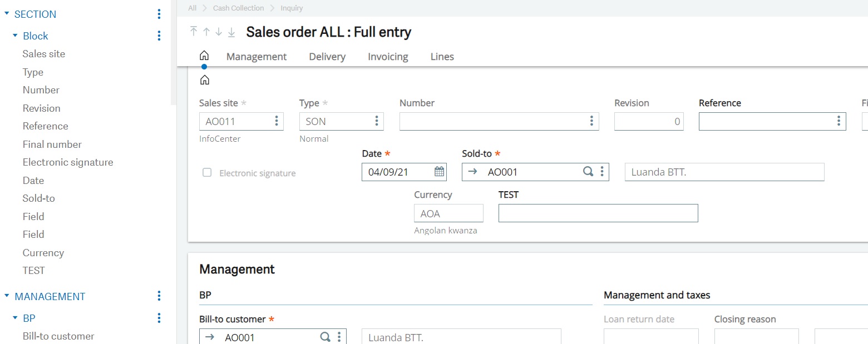Collapse the MANAGEMENT group in the sidebar
The width and height of the screenshot is (868, 344).
click(7, 296)
